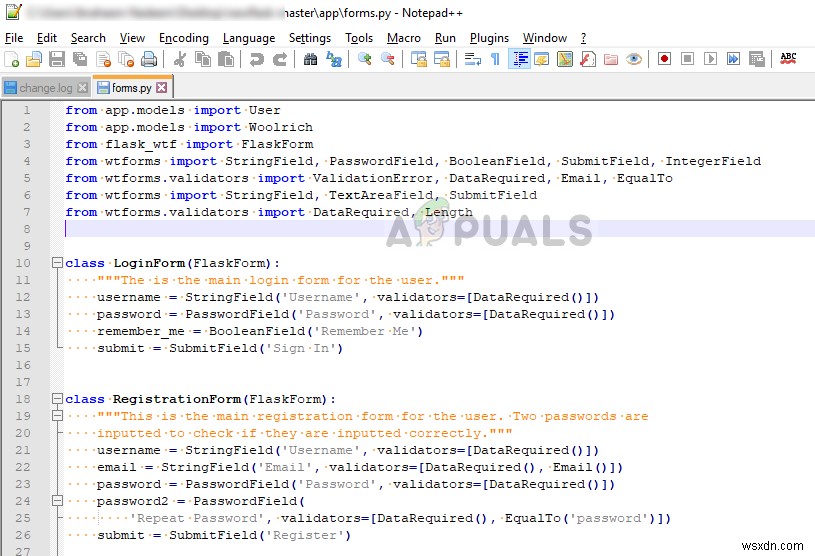
Task: Collapse the password2 fold on line 24
Action: point(57,501)
